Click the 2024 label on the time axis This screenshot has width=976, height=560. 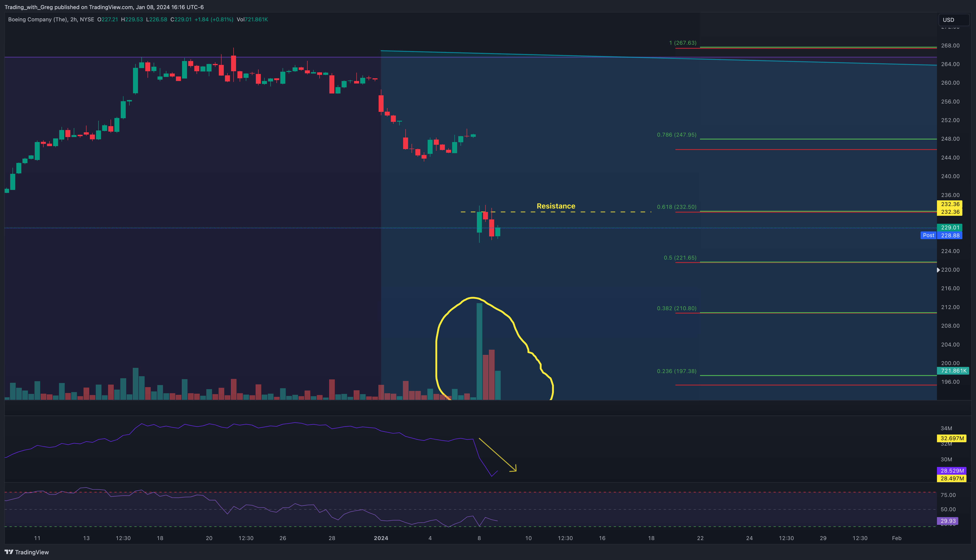click(x=381, y=538)
